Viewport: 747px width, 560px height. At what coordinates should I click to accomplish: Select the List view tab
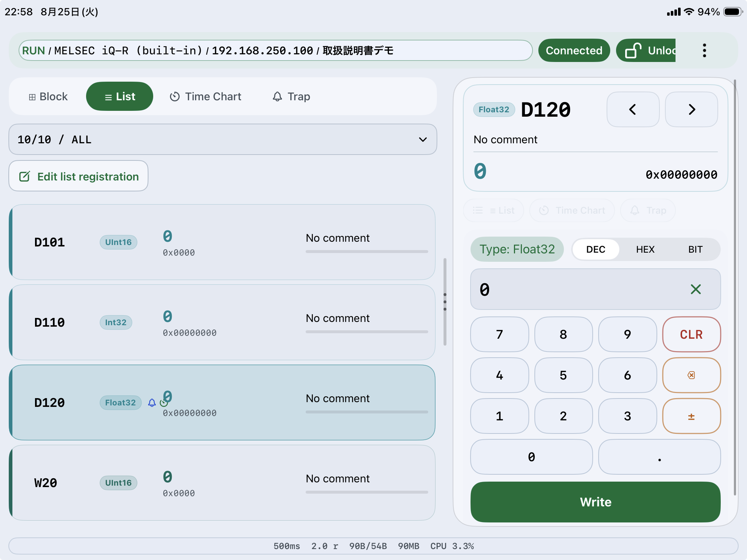click(120, 97)
